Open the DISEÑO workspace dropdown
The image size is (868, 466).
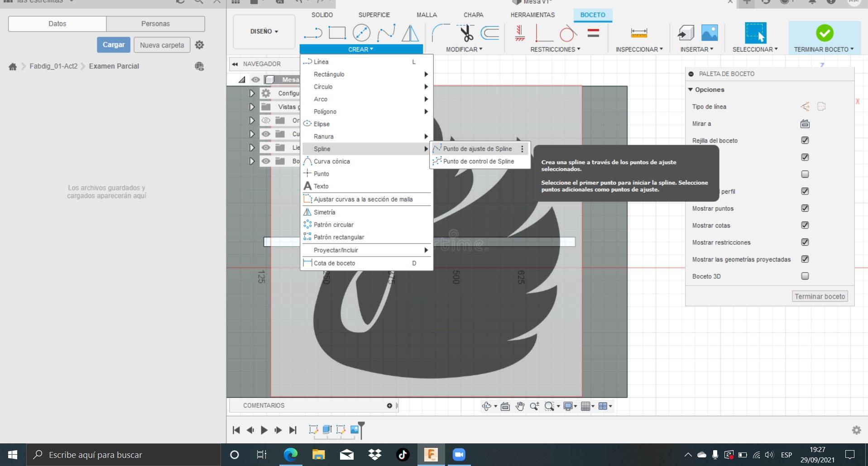264,32
